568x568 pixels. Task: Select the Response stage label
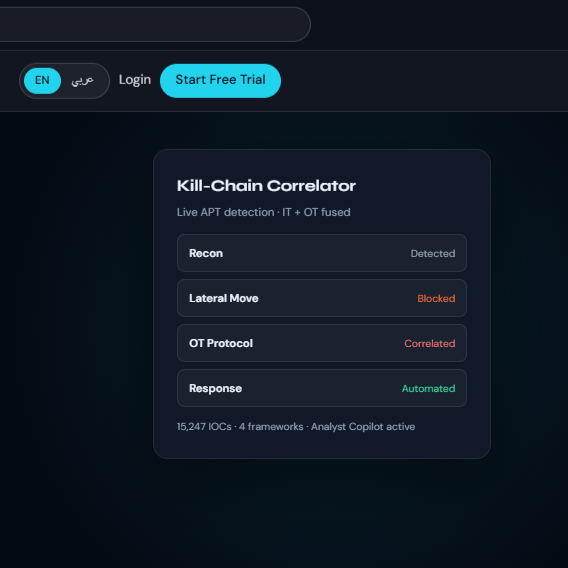215,388
